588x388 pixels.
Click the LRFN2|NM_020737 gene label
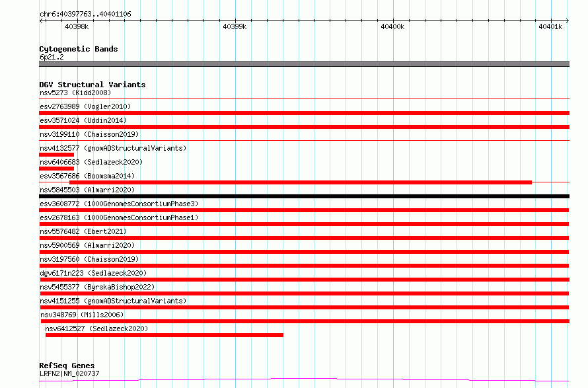point(69,373)
